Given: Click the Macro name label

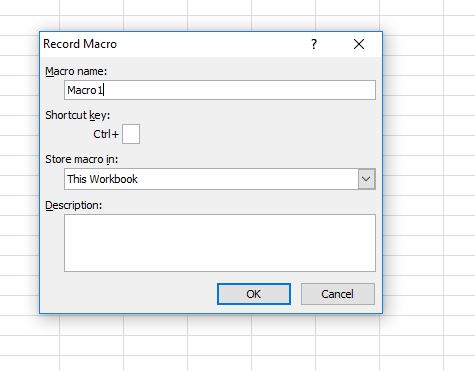Looking at the screenshot, I should [76, 71].
